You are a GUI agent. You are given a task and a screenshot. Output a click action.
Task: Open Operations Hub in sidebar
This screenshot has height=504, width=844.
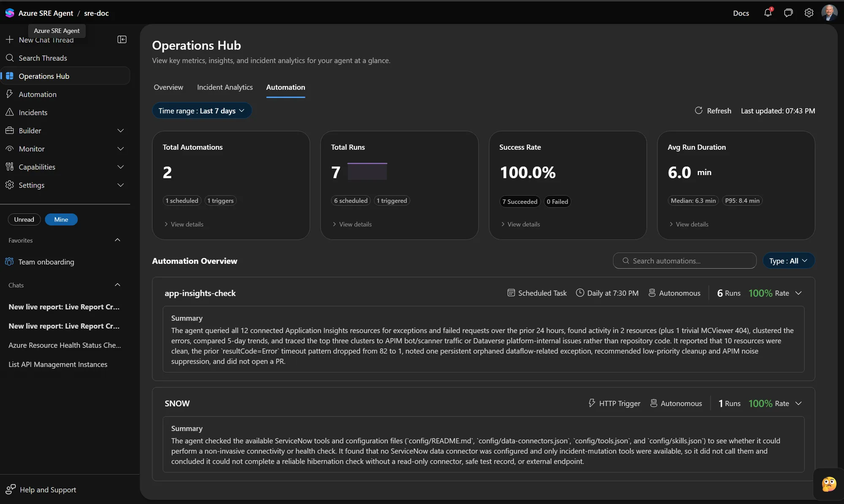pos(65,76)
